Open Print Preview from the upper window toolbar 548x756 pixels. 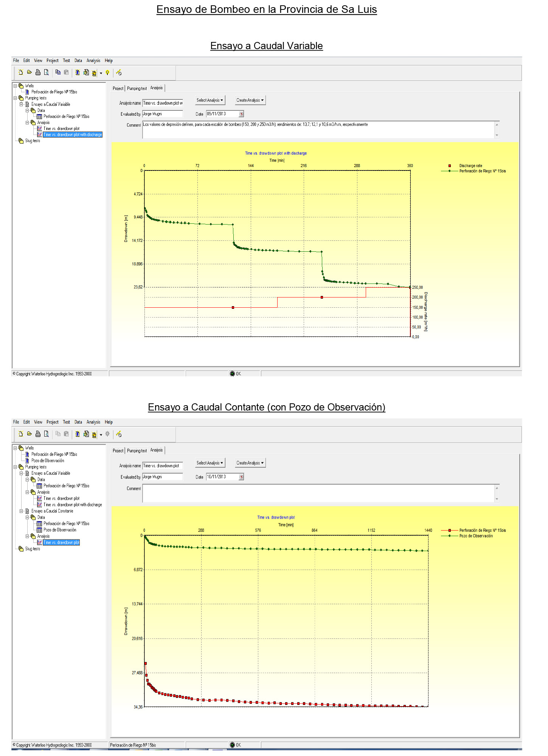(x=47, y=73)
